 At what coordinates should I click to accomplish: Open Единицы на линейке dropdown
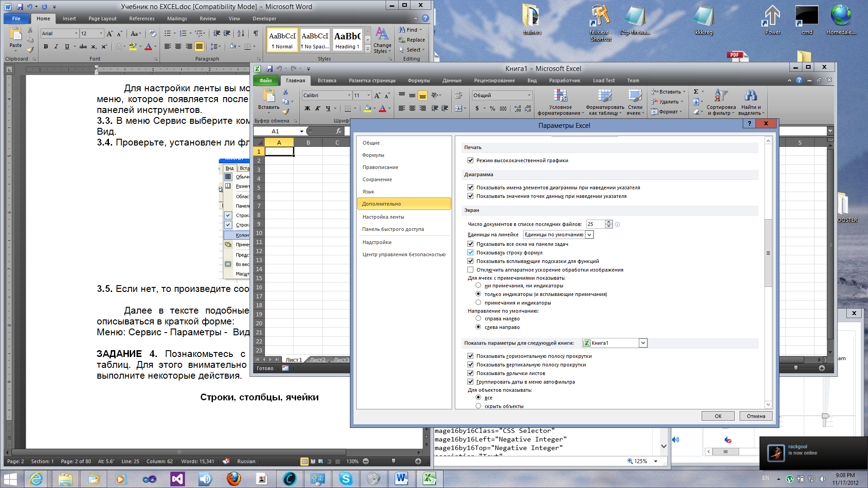click(589, 235)
